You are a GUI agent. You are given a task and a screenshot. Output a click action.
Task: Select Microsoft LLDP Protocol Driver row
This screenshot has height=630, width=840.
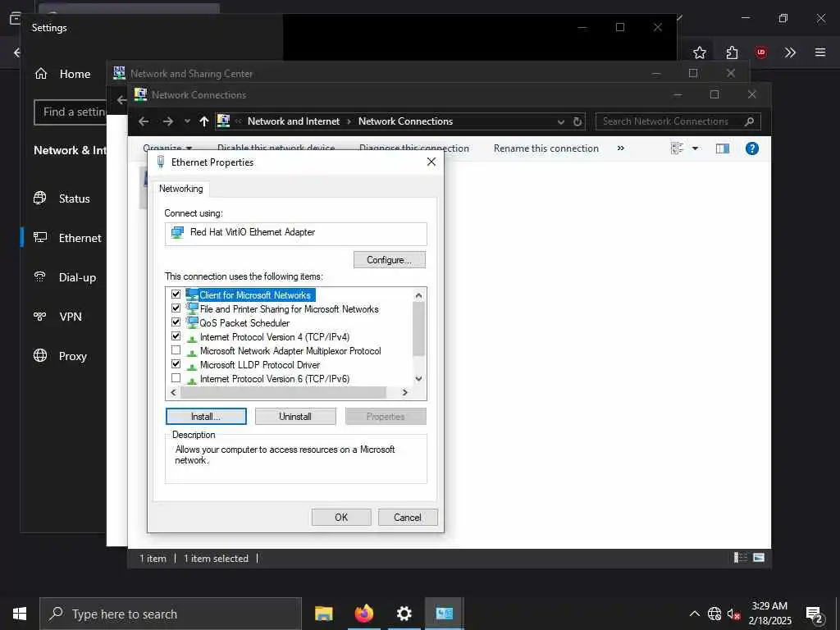(259, 365)
